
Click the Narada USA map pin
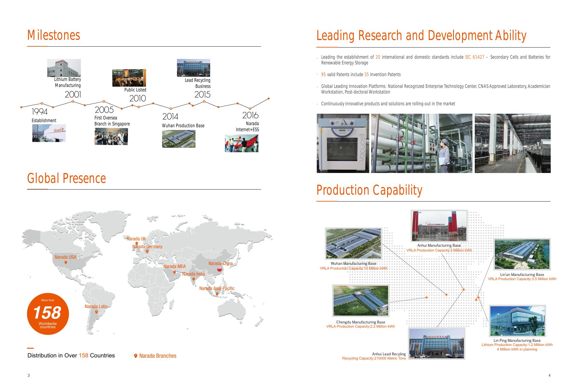(66, 263)
